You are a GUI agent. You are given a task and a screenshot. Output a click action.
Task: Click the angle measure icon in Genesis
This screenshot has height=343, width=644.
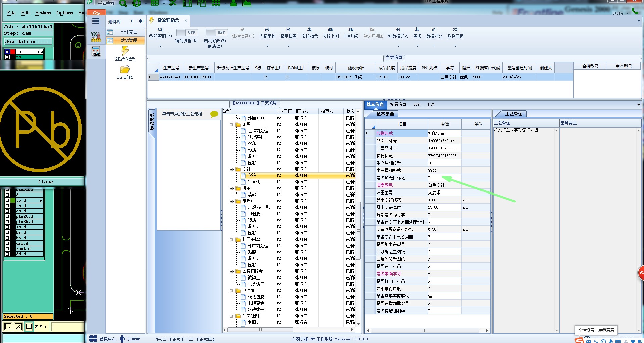[x=18, y=326]
